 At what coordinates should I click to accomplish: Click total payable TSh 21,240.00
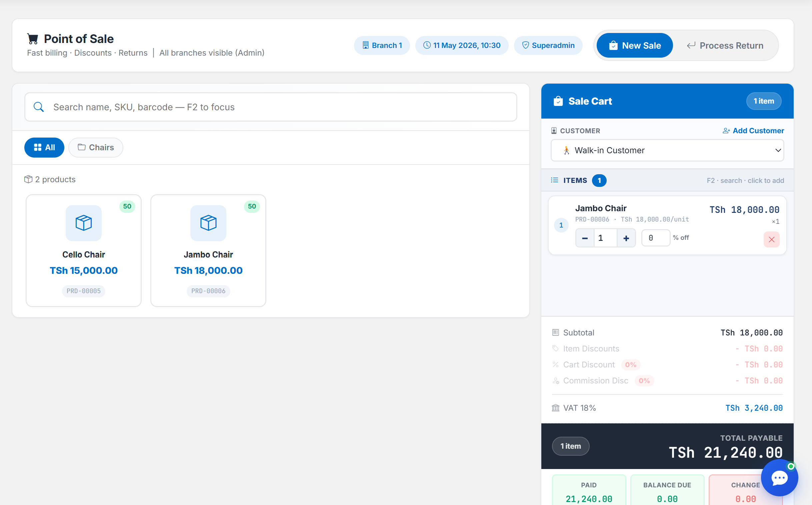click(x=725, y=453)
